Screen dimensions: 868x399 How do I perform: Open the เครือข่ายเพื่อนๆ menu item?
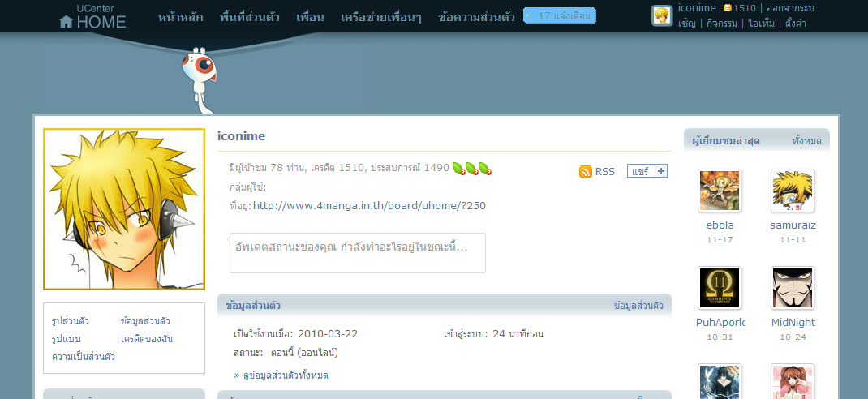click(380, 17)
